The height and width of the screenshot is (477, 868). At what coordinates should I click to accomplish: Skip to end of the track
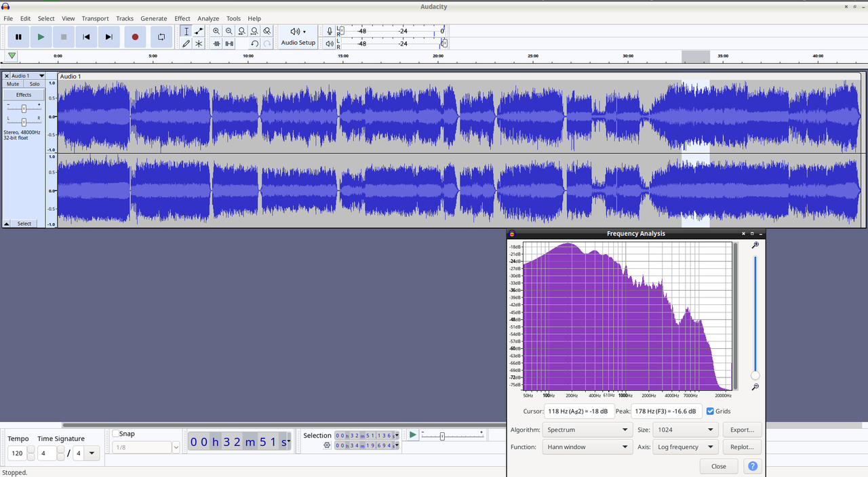[108, 37]
